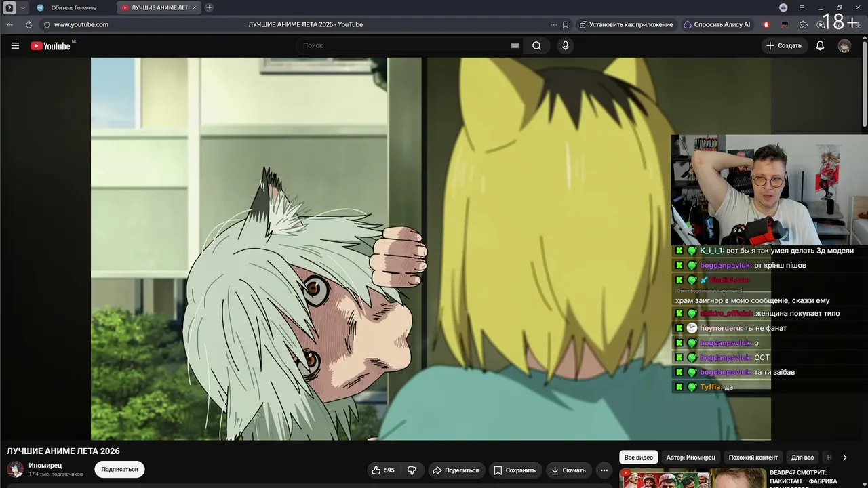This screenshot has width=868, height=488.
Task: Open the Иномирец channel name link
Action: point(45,466)
